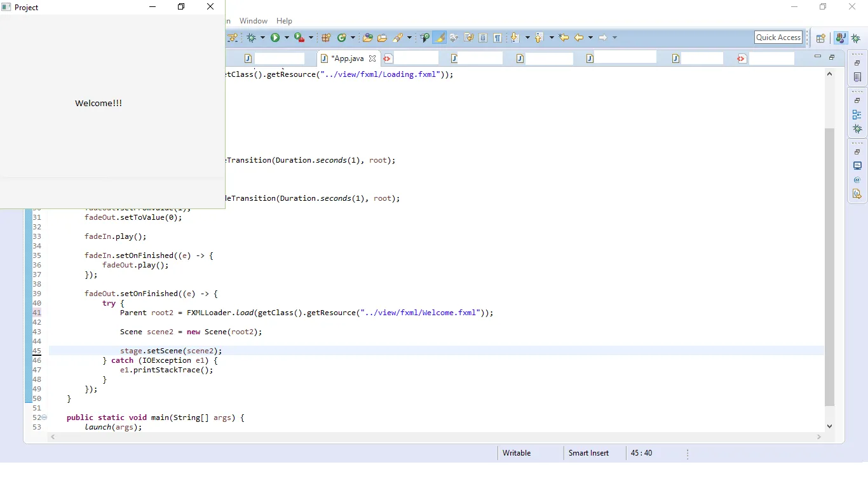Switch to the Debug perspective icon at top right
The width and height of the screenshot is (868, 488).
click(856, 38)
